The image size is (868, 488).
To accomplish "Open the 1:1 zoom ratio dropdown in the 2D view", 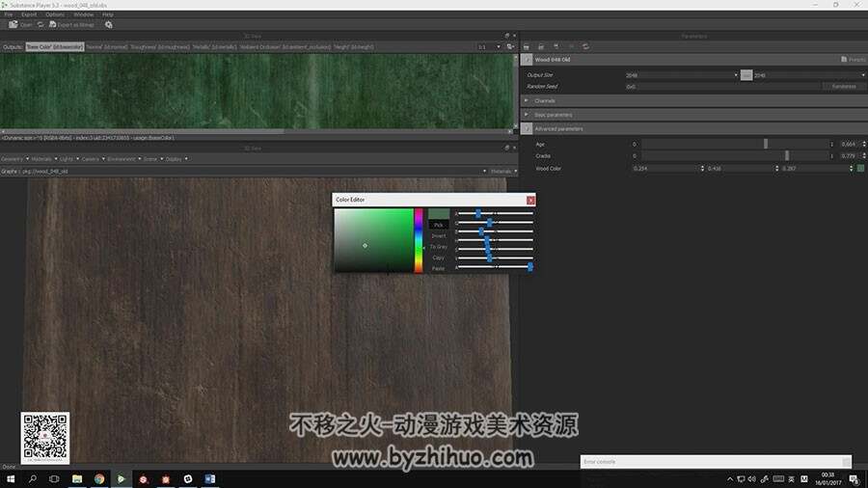I will pos(489,47).
